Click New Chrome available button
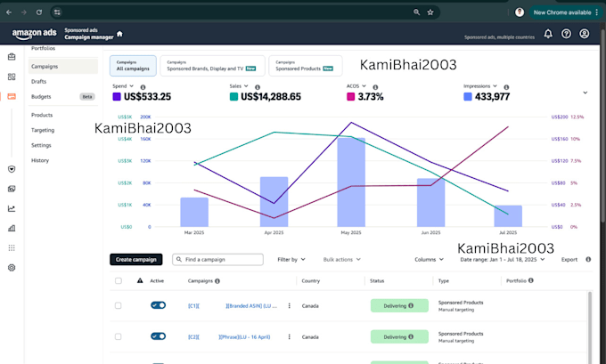The width and height of the screenshot is (606, 364). click(x=566, y=12)
